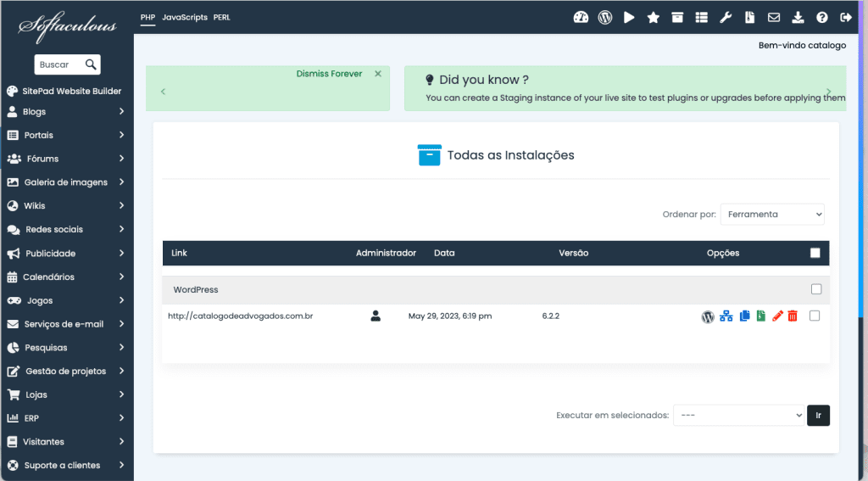Viewport: 868px width, 481px height.
Task: Click the administrator user icon in table row
Action: 376,316
